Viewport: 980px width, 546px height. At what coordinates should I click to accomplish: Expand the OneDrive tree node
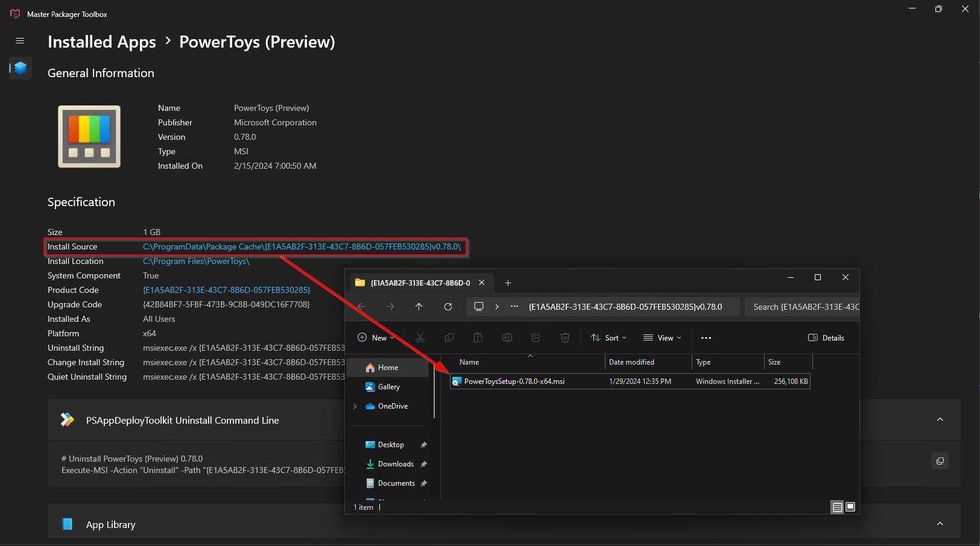coord(355,406)
